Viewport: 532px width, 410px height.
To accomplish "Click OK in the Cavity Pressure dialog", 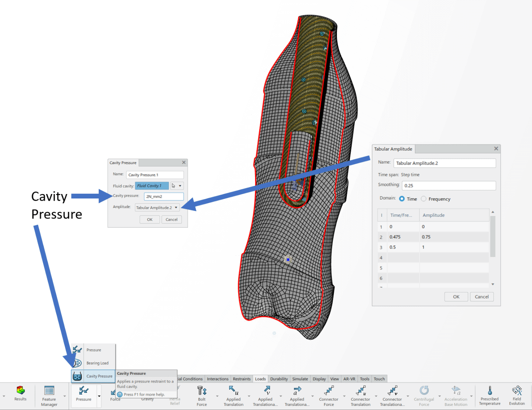I will pyautogui.click(x=150, y=220).
